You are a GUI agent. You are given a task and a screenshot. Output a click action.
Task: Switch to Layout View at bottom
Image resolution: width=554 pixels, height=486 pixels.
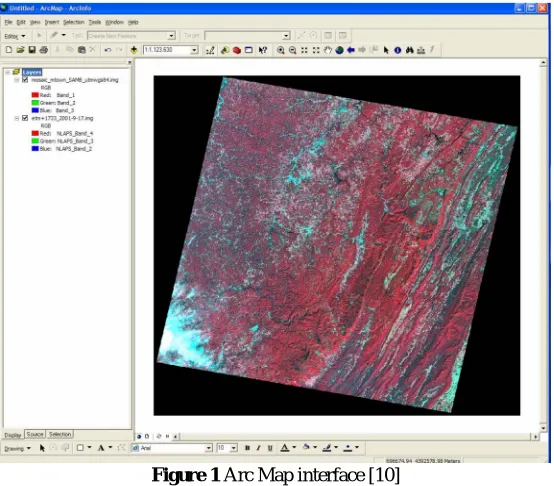tap(147, 437)
